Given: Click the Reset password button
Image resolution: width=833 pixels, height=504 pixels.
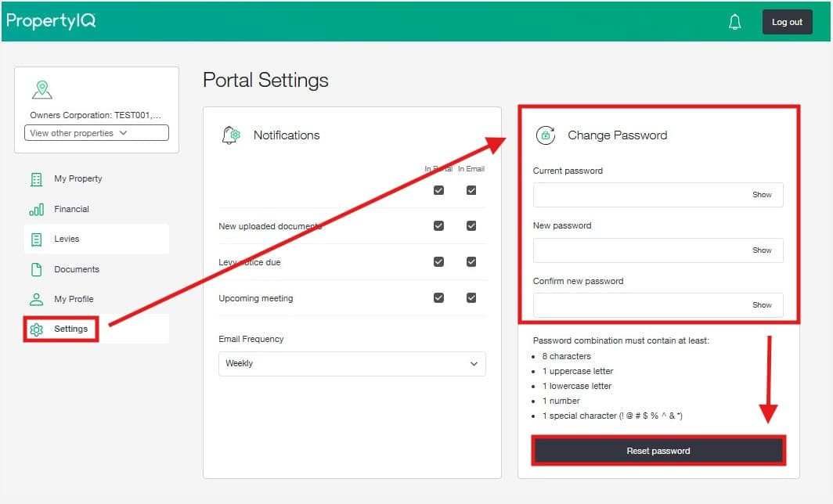Looking at the screenshot, I should pyautogui.click(x=658, y=451).
